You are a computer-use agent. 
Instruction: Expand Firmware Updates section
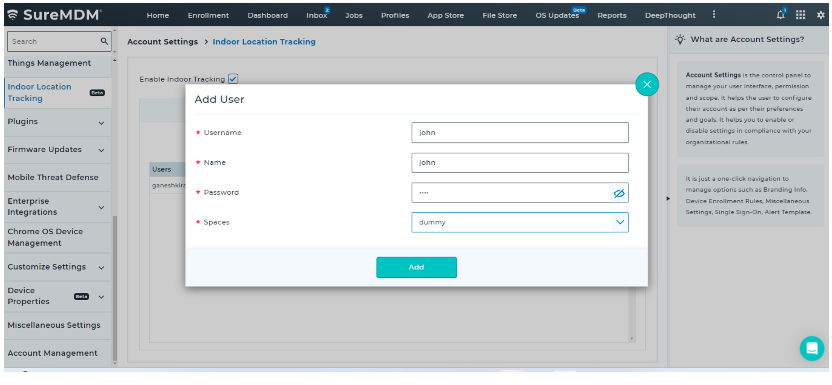[101, 151]
